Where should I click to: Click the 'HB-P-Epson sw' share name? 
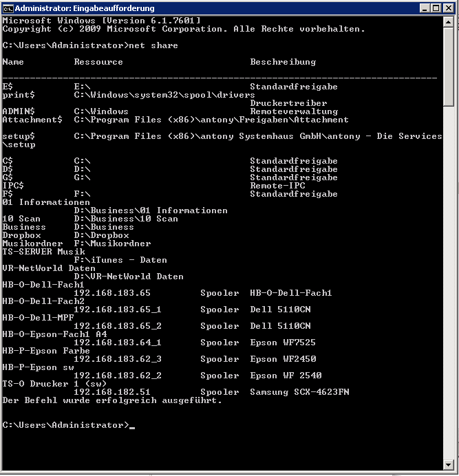(38, 367)
